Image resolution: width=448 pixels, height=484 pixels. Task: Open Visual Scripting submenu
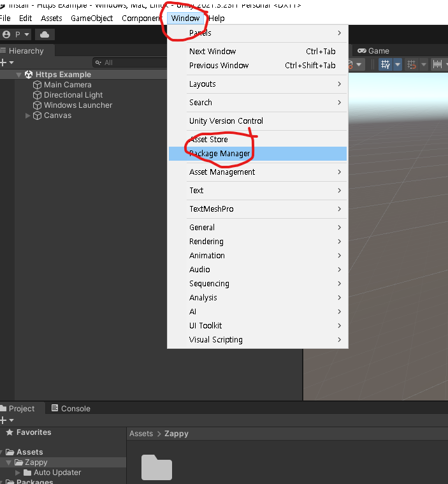257,340
